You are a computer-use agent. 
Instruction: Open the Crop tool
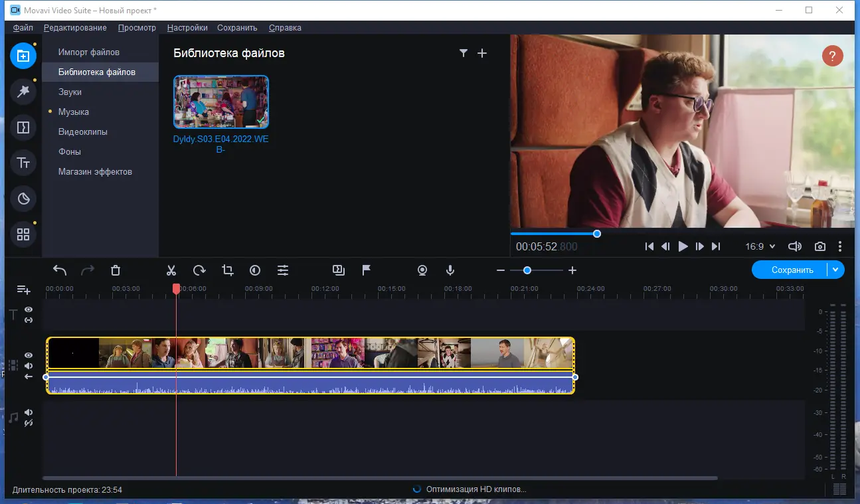tap(228, 270)
